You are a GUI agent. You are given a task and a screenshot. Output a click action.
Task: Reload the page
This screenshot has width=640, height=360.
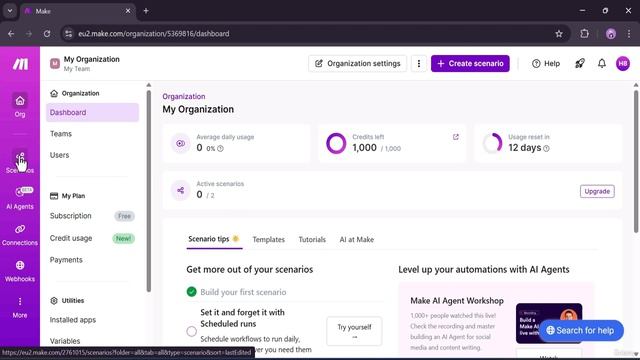[47, 34]
